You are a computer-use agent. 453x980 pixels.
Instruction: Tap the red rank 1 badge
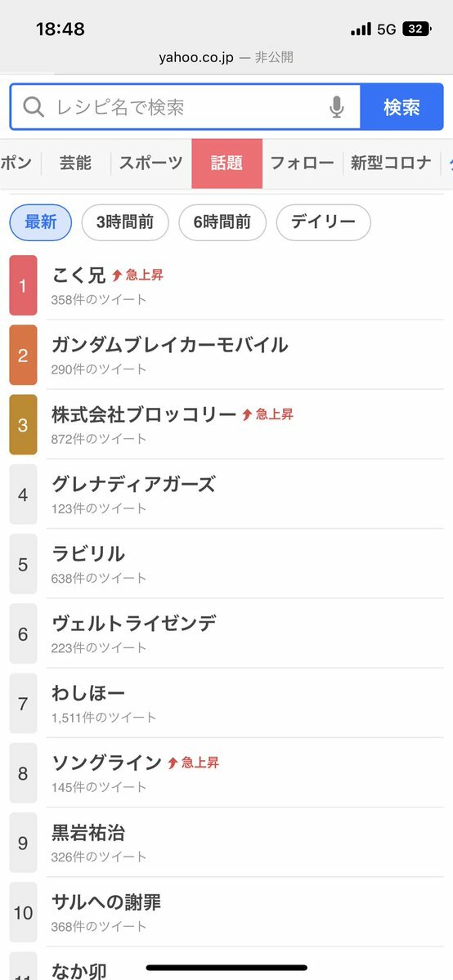23,285
